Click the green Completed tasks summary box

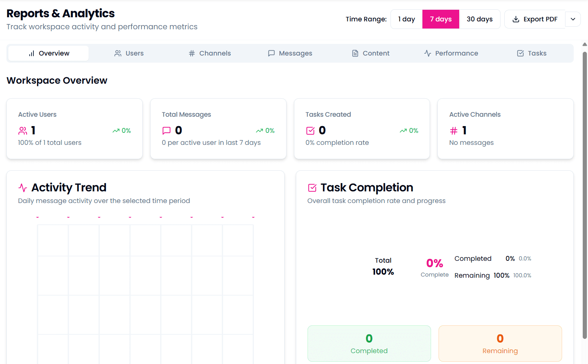click(x=369, y=343)
